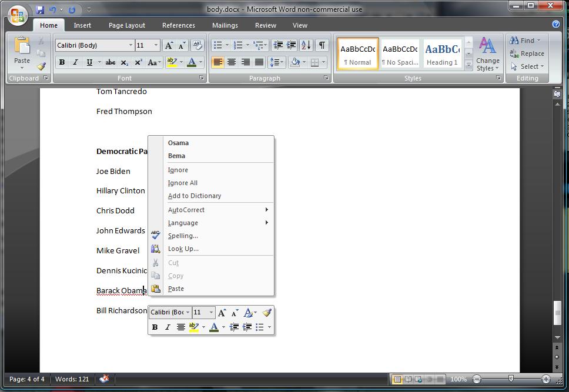Toggle Show/Hide paragraph marks
Image resolution: width=569 pixels, height=392 pixels.
tap(322, 45)
